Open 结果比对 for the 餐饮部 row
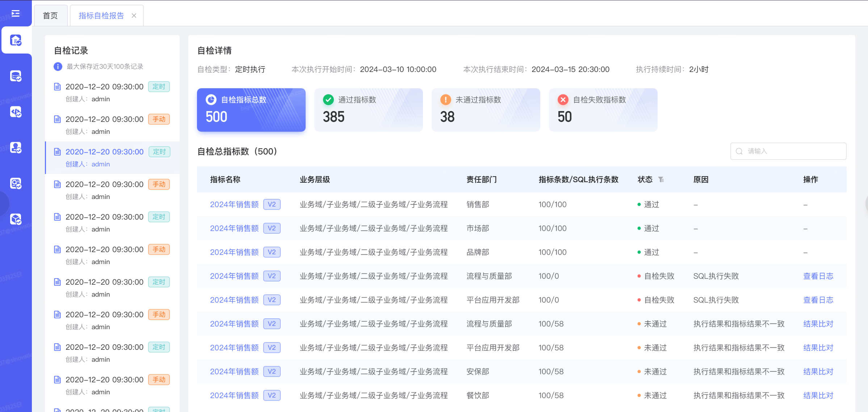Image resolution: width=868 pixels, height=412 pixels. (818, 395)
